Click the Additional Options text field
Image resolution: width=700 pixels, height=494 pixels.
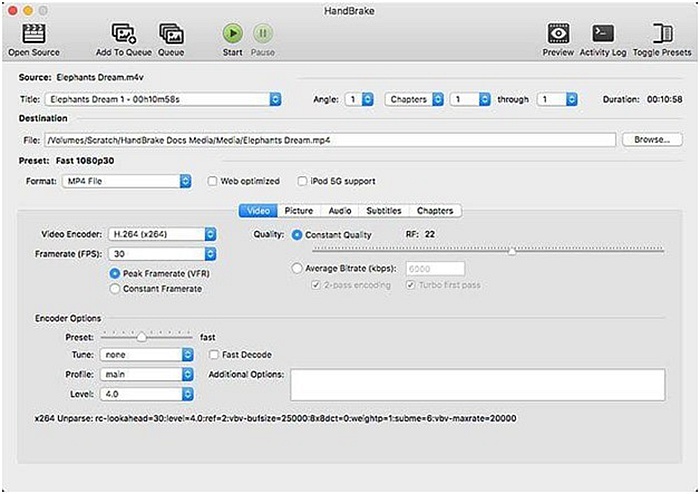click(477, 384)
